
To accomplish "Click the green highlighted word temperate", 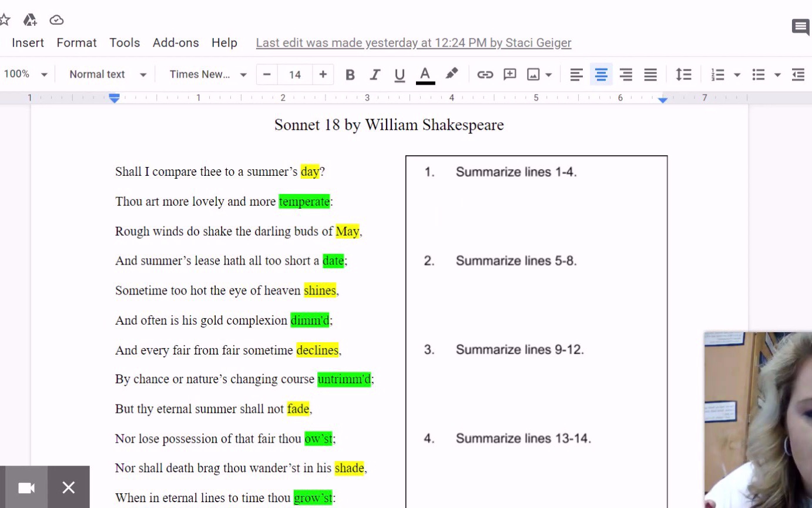I will pos(304,202).
